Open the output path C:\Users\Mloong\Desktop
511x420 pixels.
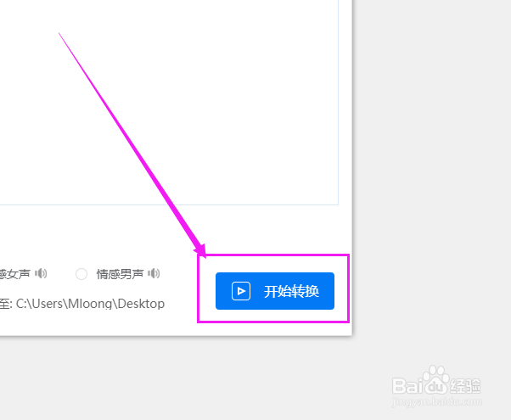(90, 304)
